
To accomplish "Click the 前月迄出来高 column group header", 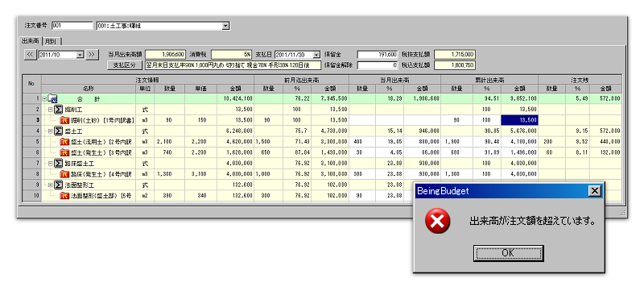I will coord(301,80).
